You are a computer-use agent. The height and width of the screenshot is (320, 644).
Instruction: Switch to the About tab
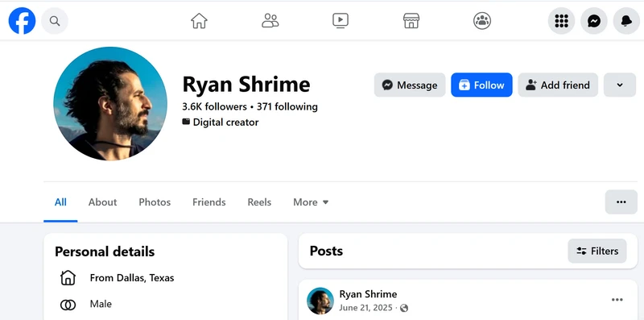[x=103, y=202]
